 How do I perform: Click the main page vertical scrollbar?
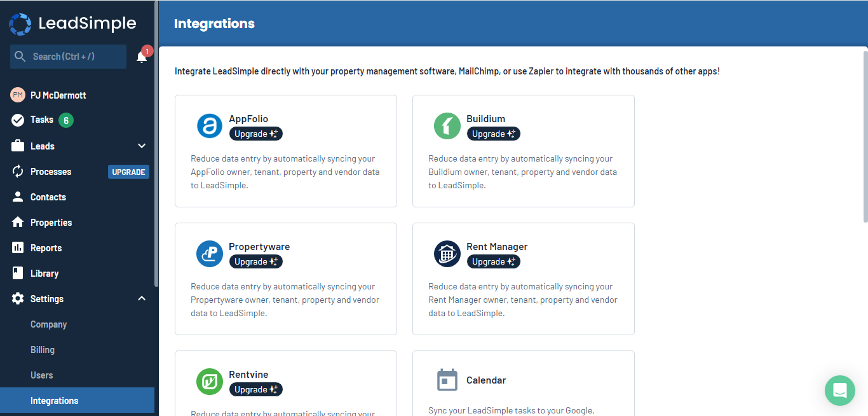pyautogui.click(x=865, y=136)
